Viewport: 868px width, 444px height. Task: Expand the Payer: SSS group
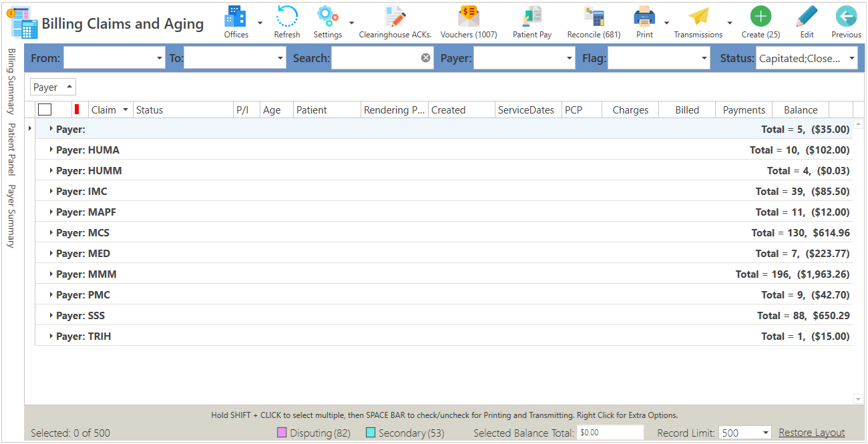pyautogui.click(x=51, y=315)
